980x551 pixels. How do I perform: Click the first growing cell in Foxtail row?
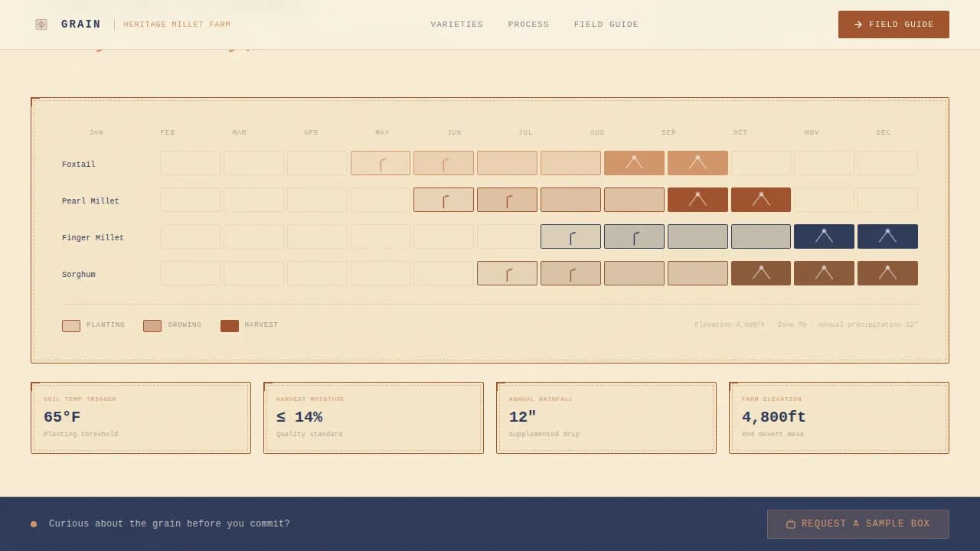click(507, 163)
